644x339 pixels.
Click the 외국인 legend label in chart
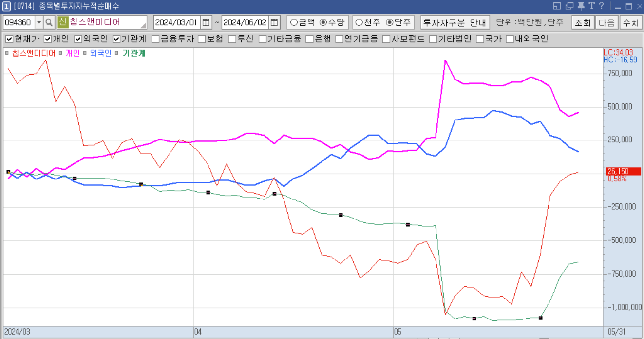click(x=100, y=53)
